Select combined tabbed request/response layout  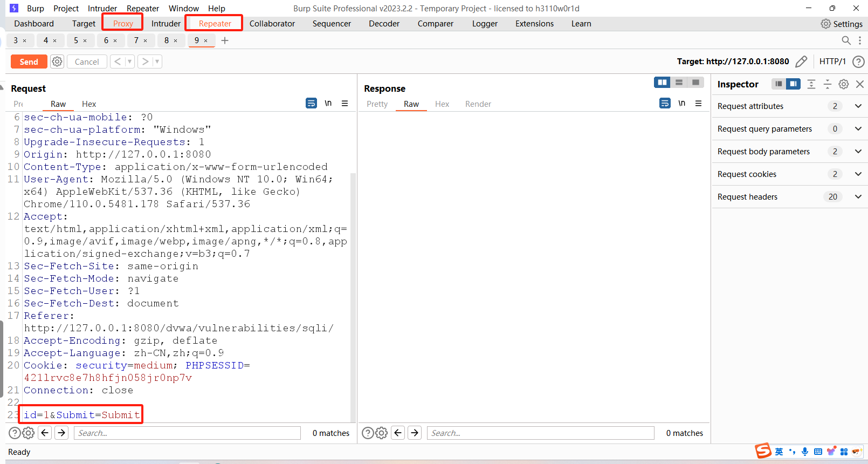click(695, 82)
